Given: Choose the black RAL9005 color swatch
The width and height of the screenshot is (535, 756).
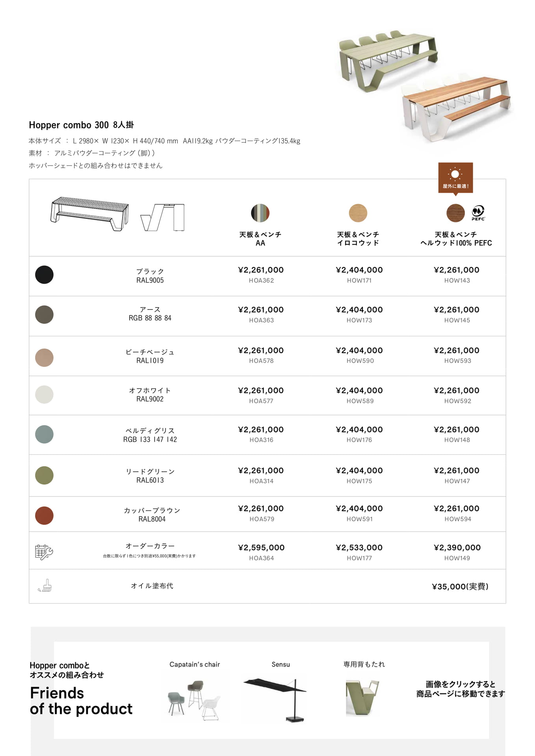Looking at the screenshot, I should (44, 274).
